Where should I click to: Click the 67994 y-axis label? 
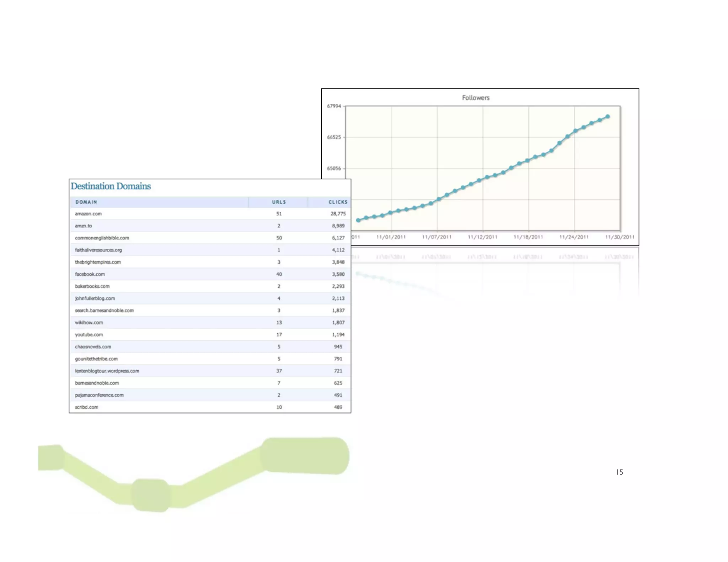point(334,106)
